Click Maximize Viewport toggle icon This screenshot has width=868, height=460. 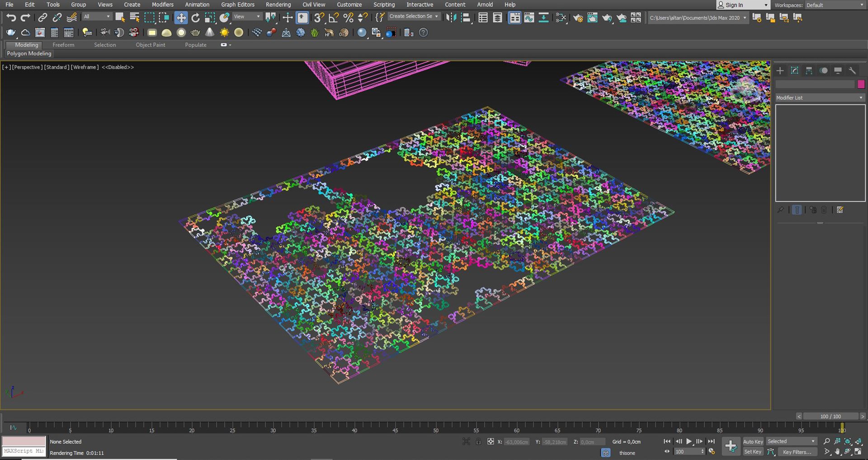(858, 451)
